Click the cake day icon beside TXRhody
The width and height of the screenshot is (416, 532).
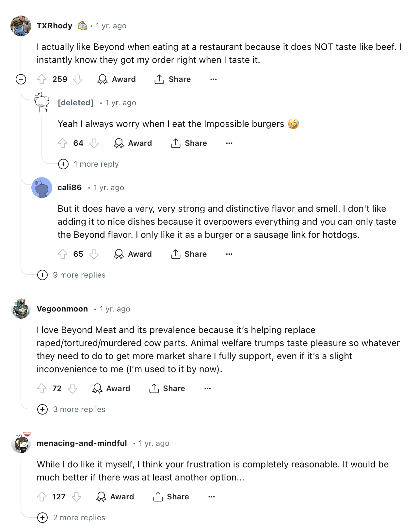tap(82, 26)
